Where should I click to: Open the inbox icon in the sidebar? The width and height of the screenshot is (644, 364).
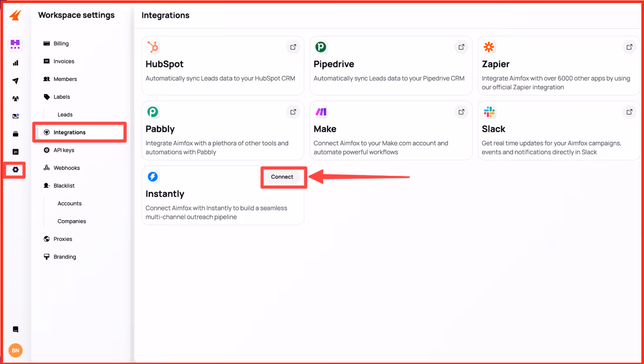tap(15, 116)
